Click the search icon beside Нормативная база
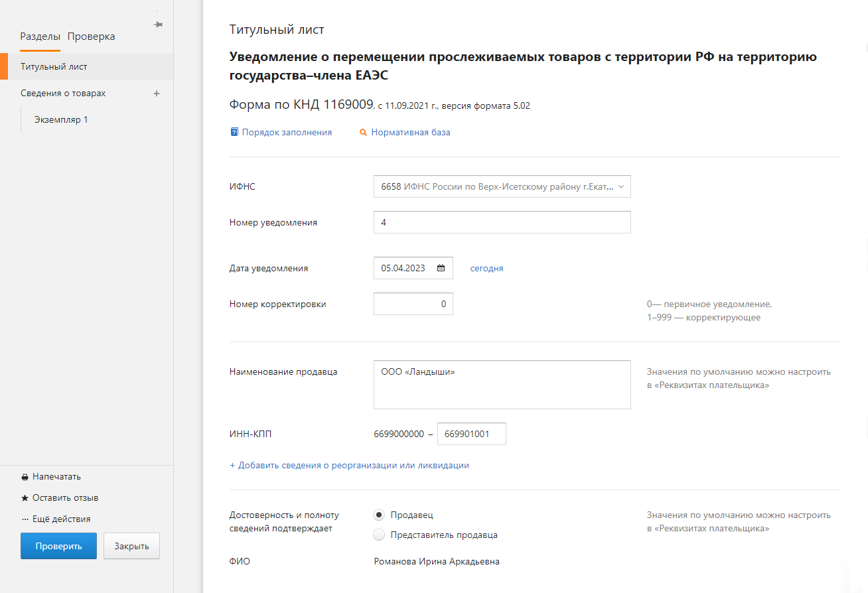868x593 pixels. [x=363, y=132]
